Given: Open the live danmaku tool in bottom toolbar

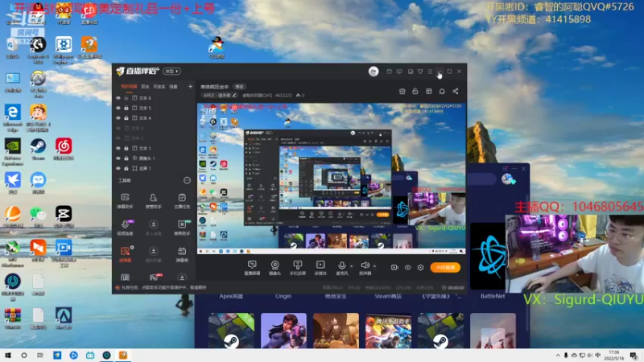Looking at the screenshot, I should [x=252, y=268].
